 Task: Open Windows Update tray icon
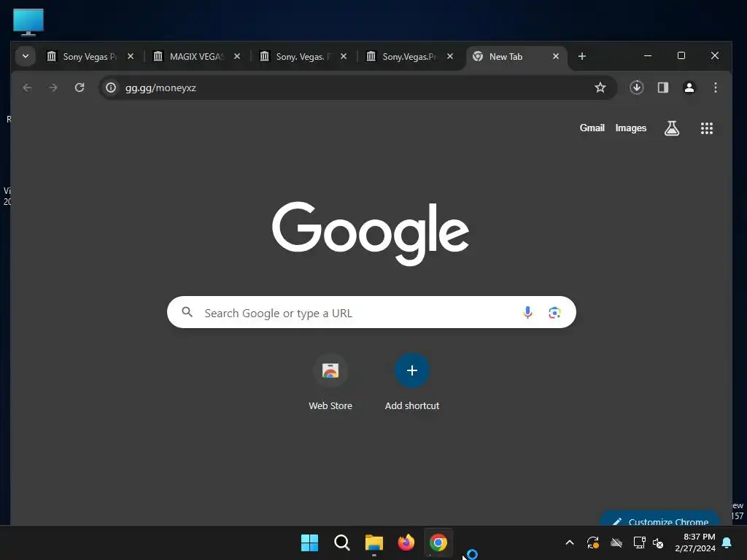coord(593,542)
